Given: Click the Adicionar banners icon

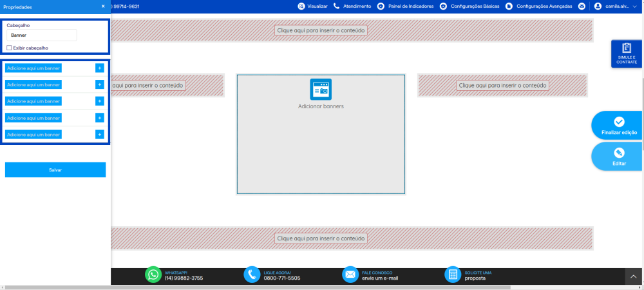Looking at the screenshot, I should (320, 89).
